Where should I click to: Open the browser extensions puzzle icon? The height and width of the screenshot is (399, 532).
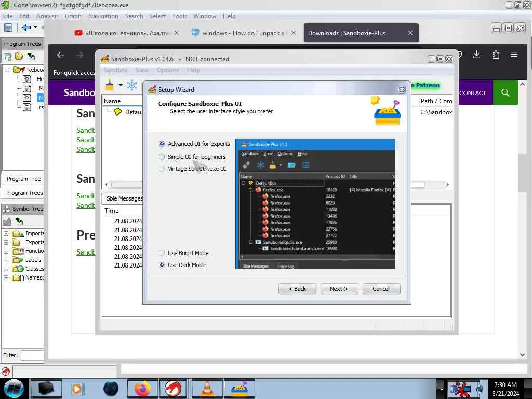point(496,55)
